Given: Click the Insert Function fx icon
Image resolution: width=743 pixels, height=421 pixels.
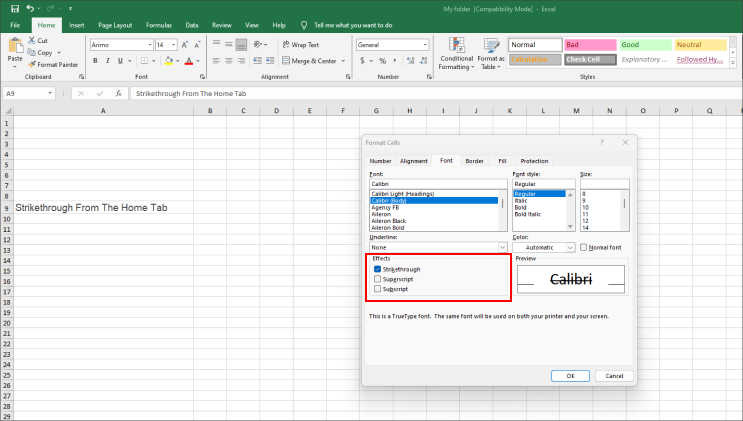Looking at the screenshot, I should click(118, 93).
